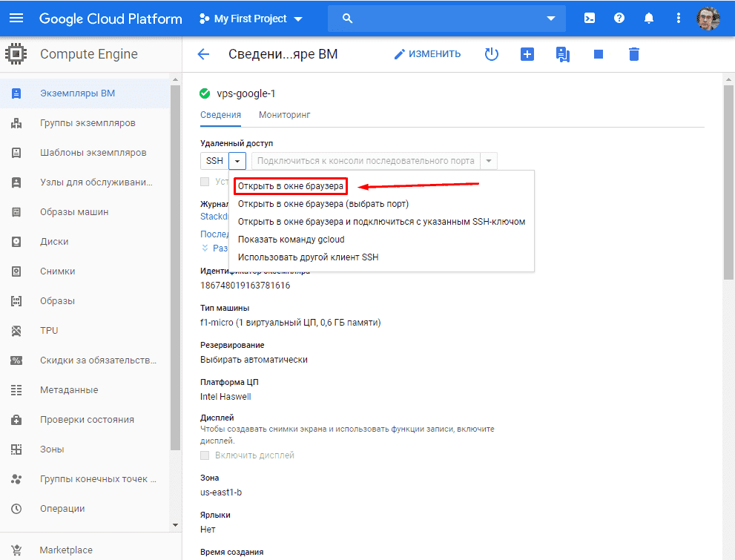
Task: Click the stop VM square icon
Action: pos(599,54)
